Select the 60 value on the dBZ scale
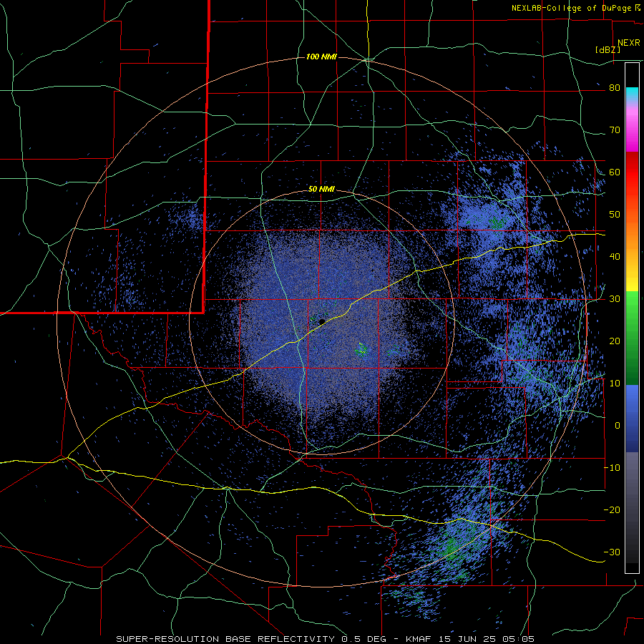 click(615, 172)
